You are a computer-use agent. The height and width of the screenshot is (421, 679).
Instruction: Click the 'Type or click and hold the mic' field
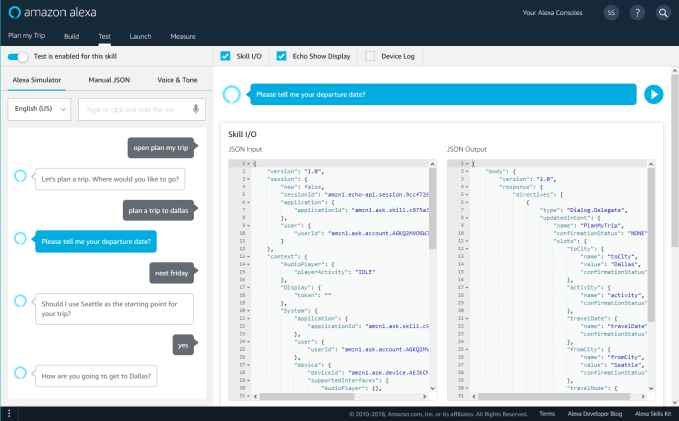135,109
